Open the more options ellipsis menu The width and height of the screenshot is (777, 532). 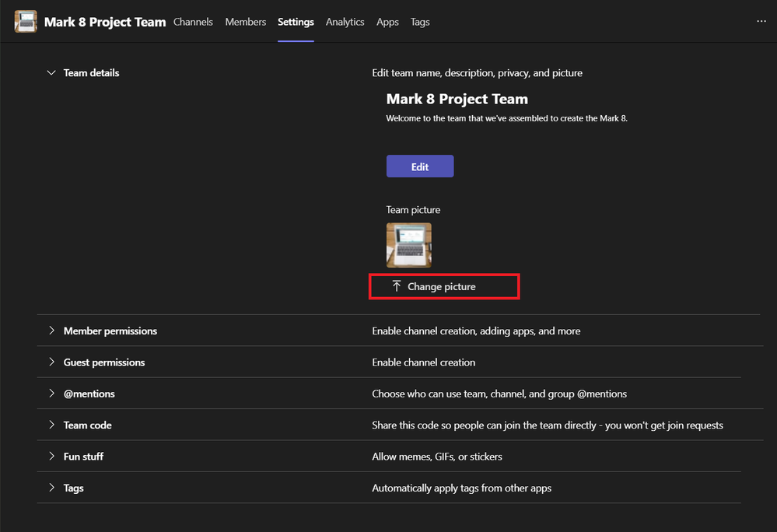pos(761,21)
